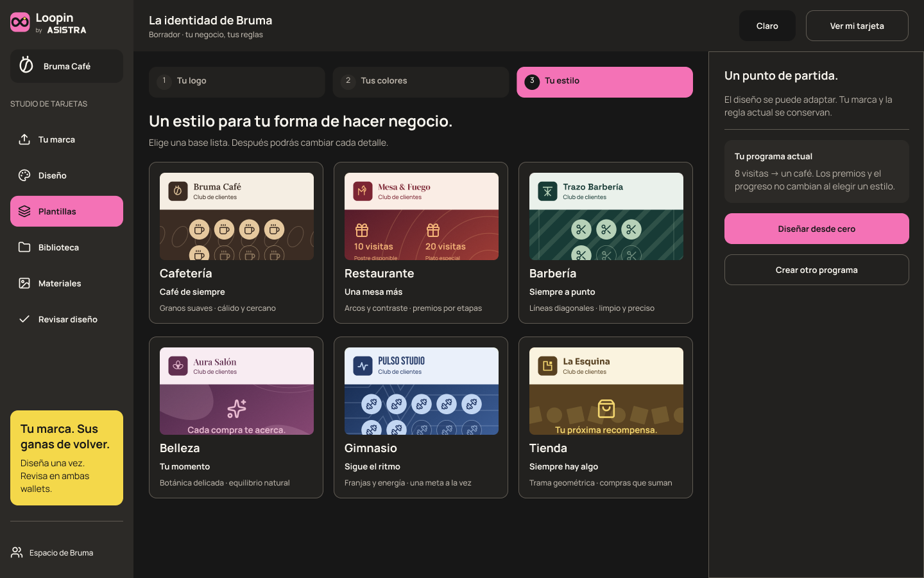Image resolution: width=924 pixels, height=578 pixels.
Task: Click the 10 visitas gift icon
Action: point(362,230)
